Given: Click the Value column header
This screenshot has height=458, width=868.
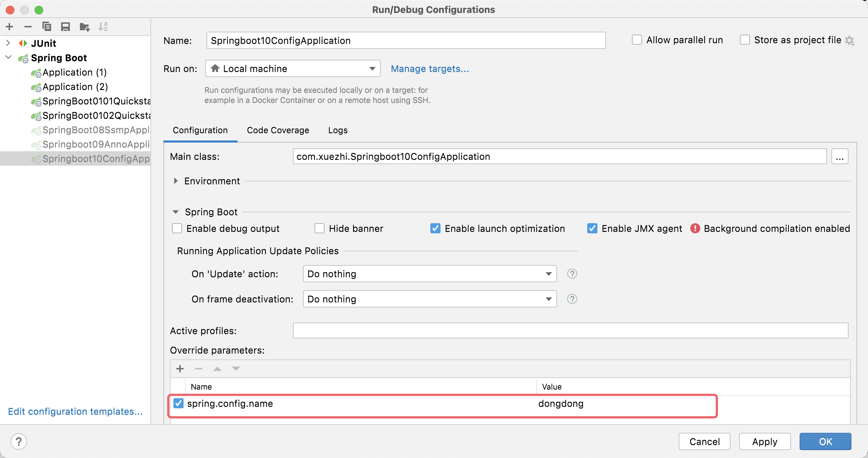Looking at the screenshot, I should point(693,387).
